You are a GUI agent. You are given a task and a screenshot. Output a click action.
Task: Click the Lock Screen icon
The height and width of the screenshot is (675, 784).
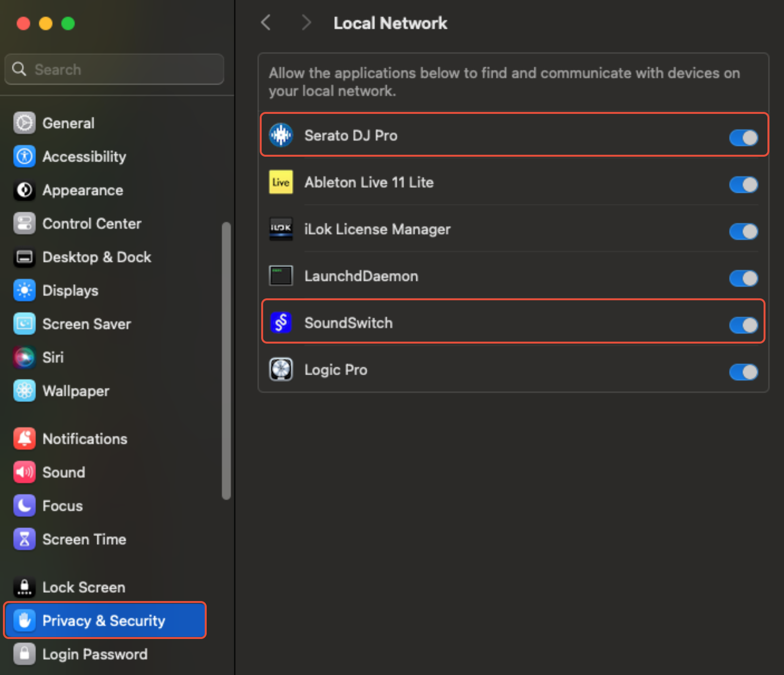(x=24, y=587)
